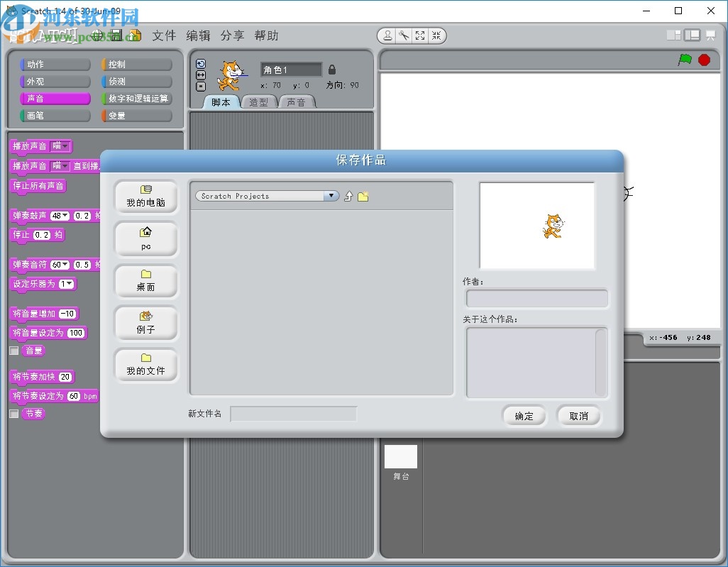Set sprite rotation to left-right flip only
The image size is (728, 567).
(201, 75)
